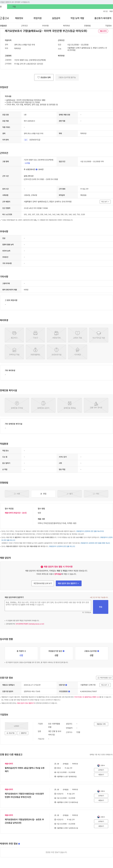Open the 월계사슴2단지 아파트 job posting

tap(24, 770)
